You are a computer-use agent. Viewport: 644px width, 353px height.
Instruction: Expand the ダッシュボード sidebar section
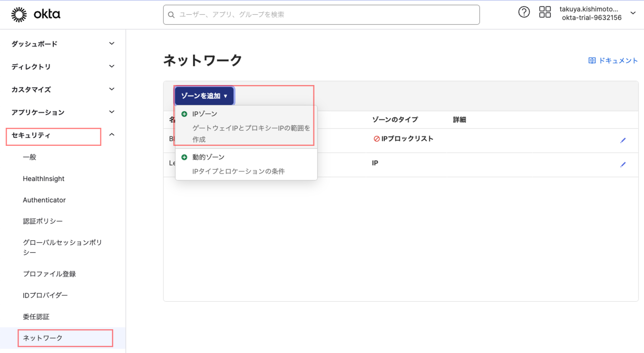coord(35,44)
